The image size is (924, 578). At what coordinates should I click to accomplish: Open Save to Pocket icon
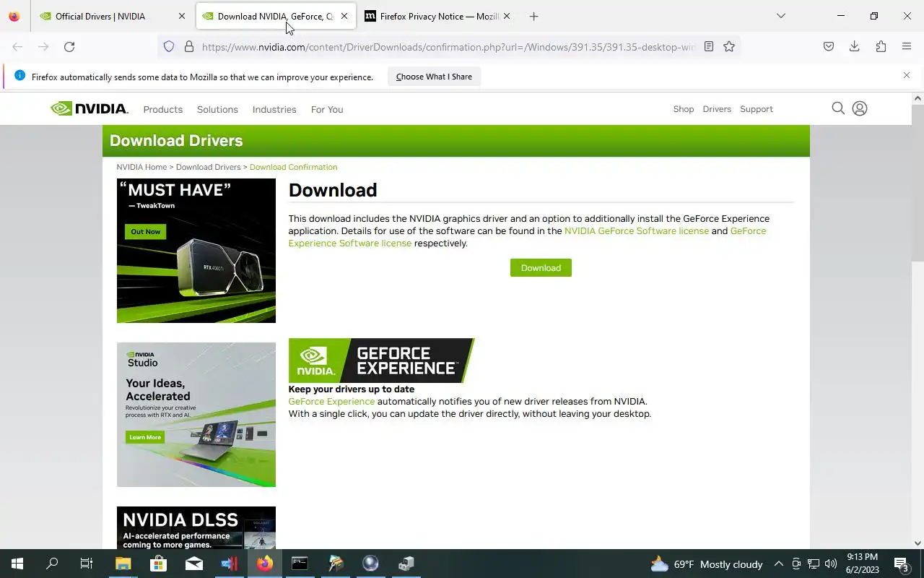click(829, 46)
